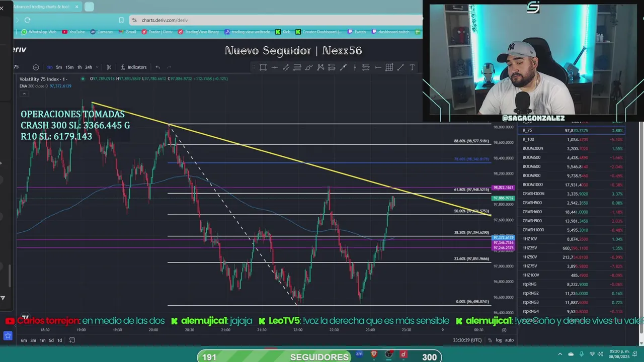Screen dimensions: 644x362
Task: Select stpRNG3 in the watchlist
Action: coord(572,302)
